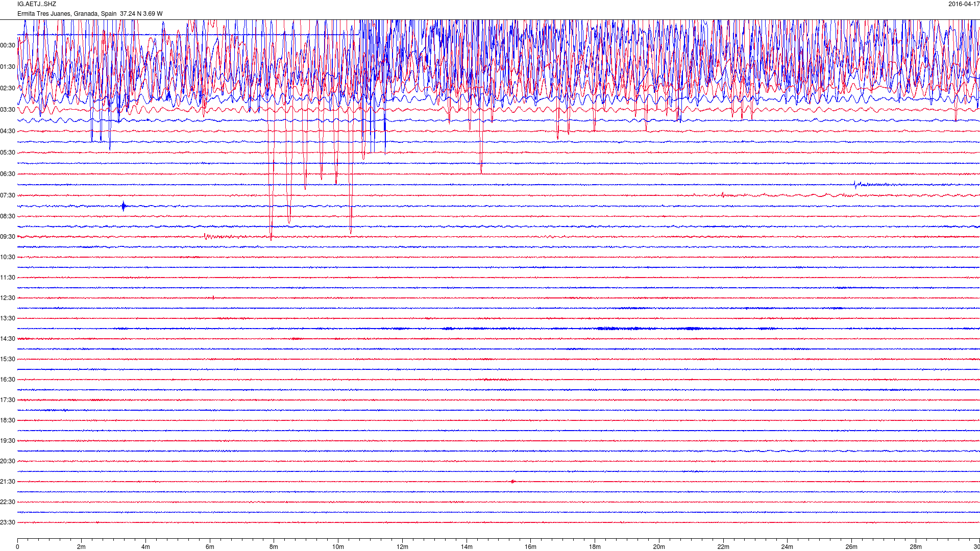Click the red event onset on the 09:30 trace
This screenshot has width=980, height=551.
(205, 237)
